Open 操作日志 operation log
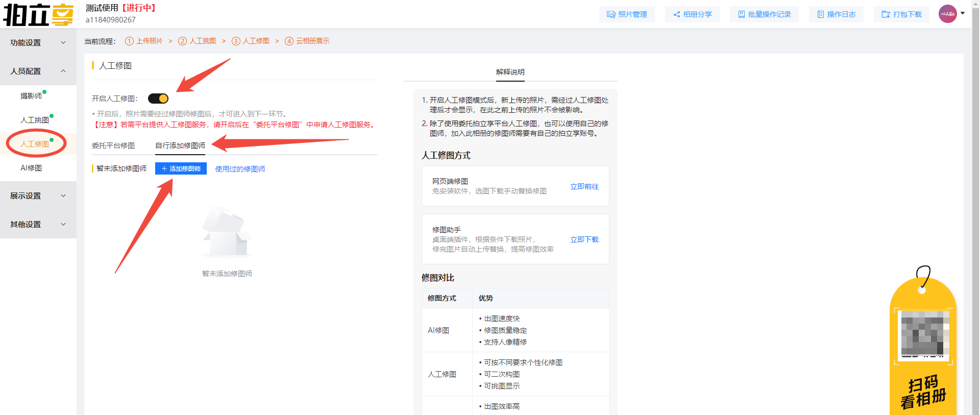 (x=836, y=14)
